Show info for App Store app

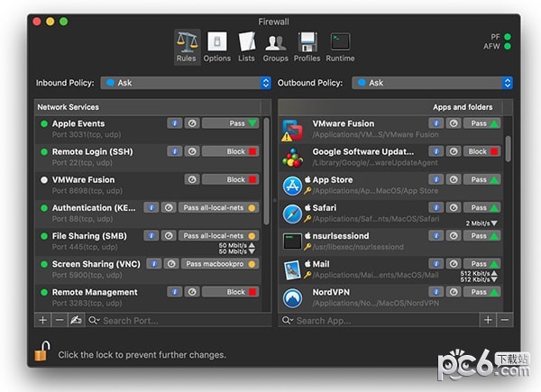click(436, 179)
